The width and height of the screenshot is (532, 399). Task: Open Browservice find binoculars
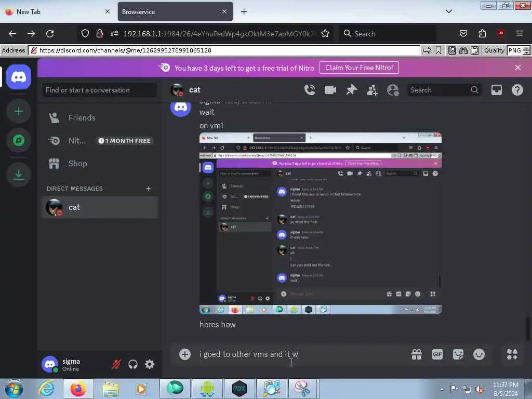pyautogui.click(x=463, y=50)
